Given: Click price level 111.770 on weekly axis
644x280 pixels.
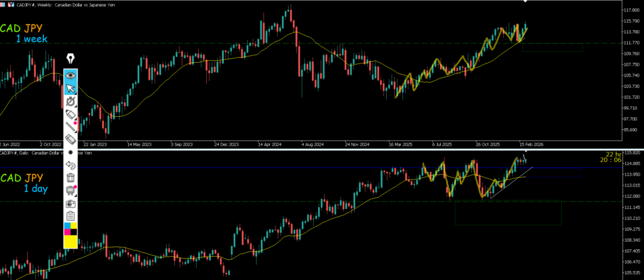Looking at the screenshot, I should [633, 43].
